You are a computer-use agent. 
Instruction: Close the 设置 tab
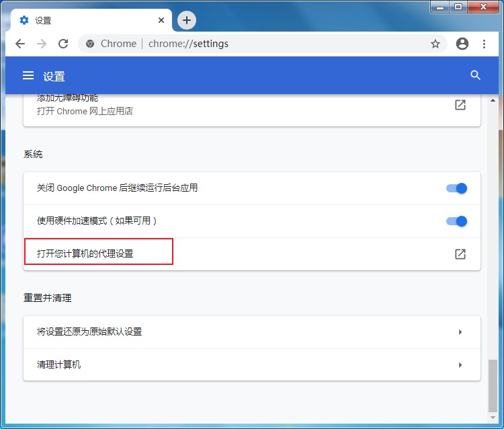[x=161, y=20]
